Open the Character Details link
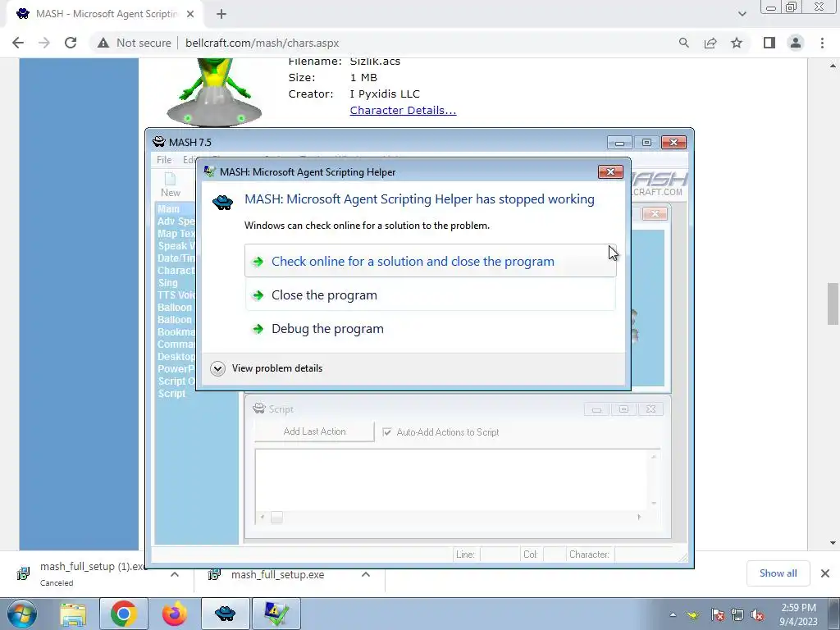 (x=403, y=111)
